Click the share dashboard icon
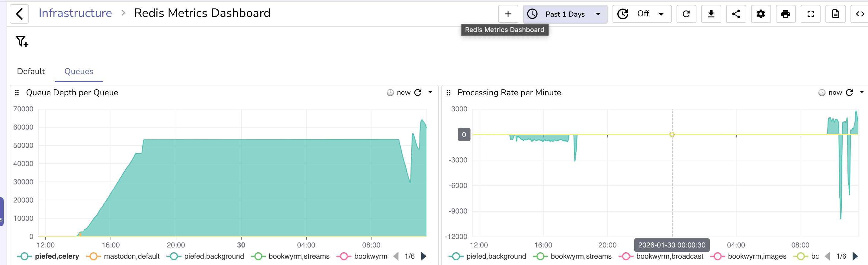Image resolution: width=868 pixels, height=265 pixels. [736, 14]
